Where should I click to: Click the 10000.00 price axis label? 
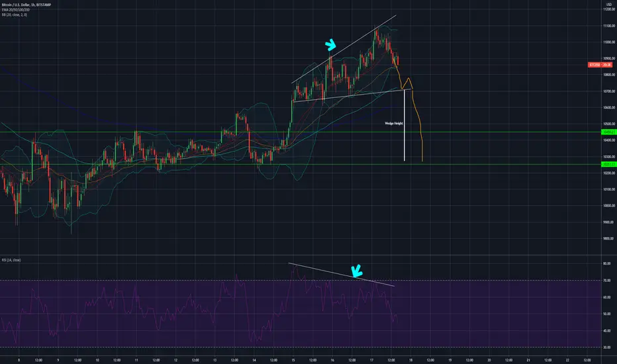(609, 206)
